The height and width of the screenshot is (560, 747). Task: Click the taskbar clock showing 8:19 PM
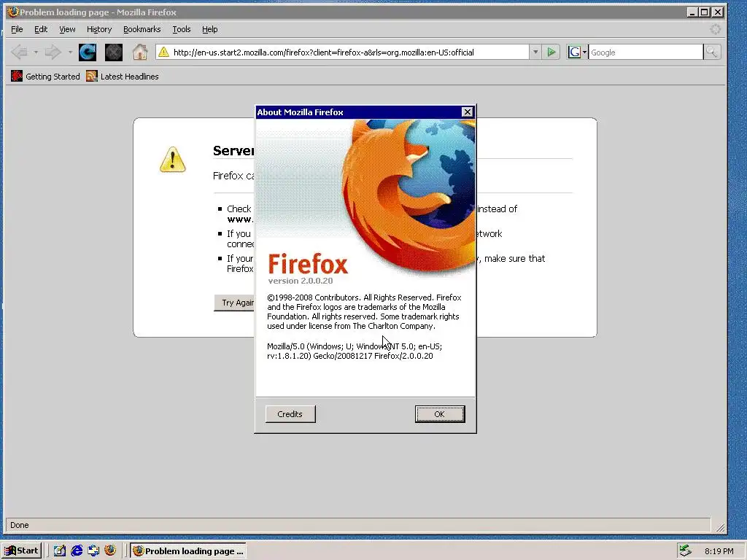click(719, 551)
